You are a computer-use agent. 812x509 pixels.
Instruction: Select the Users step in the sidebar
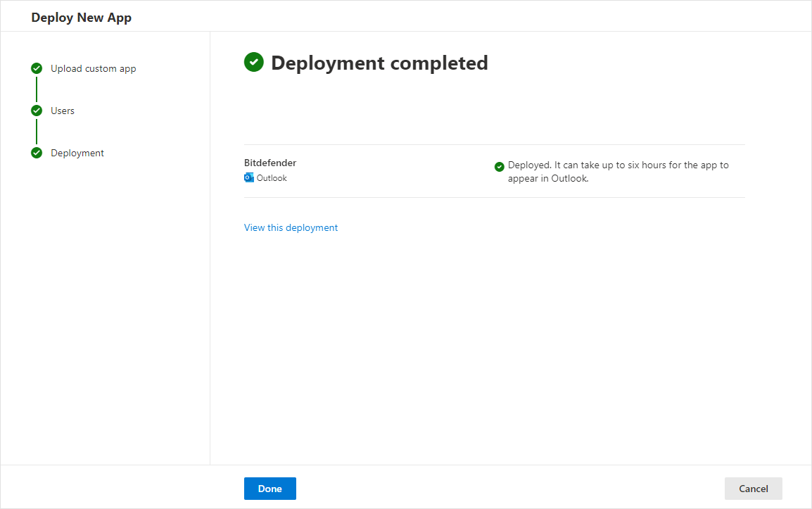point(63,111)
